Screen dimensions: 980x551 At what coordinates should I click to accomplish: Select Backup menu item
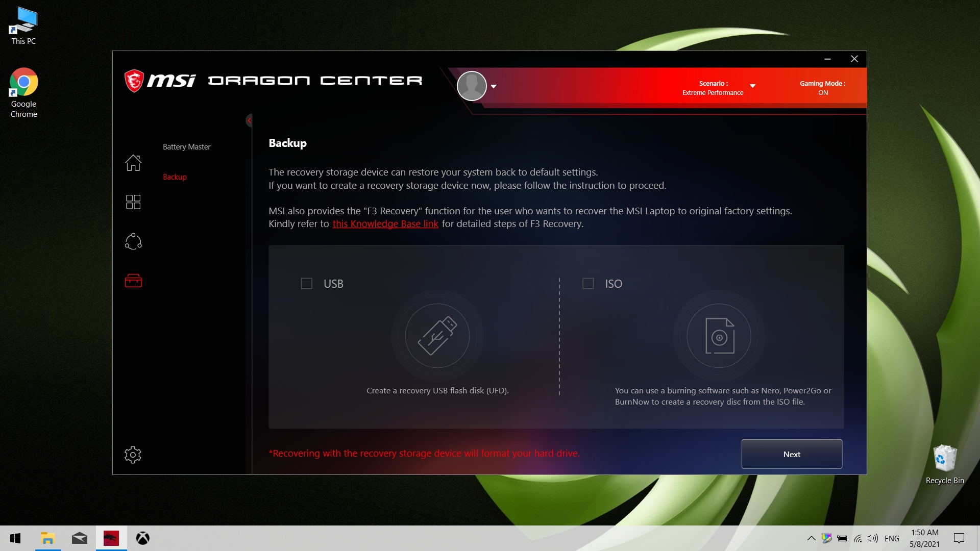pyautogui.click(x=175, y=177)
